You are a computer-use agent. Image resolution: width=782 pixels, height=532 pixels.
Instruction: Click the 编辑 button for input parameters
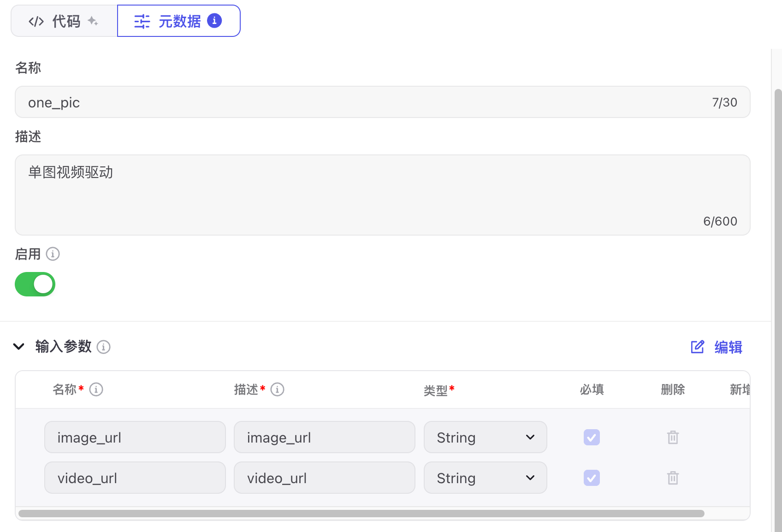717,347
